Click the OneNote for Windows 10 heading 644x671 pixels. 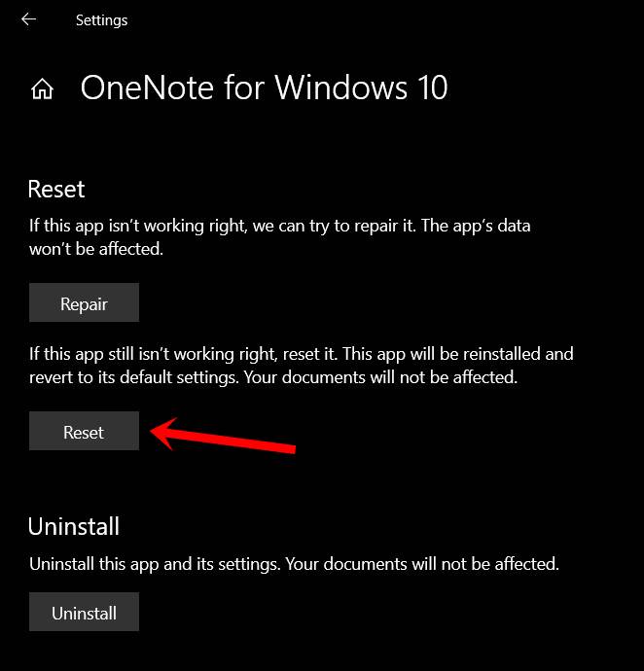[x=264, y=88]
